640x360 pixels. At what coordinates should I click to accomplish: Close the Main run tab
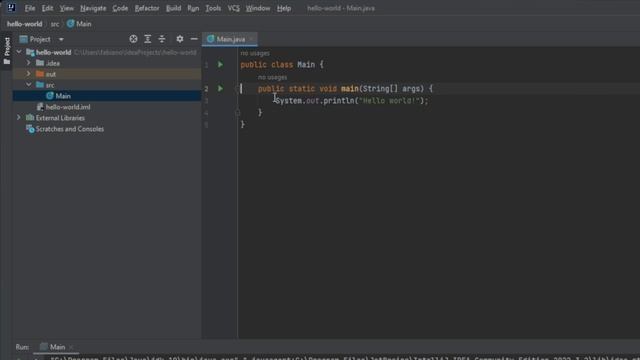(x=71, y=347)
